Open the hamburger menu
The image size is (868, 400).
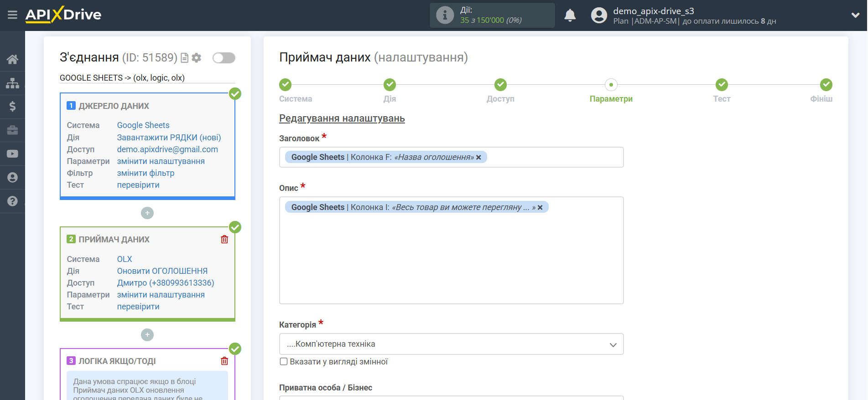pos(12,15)
